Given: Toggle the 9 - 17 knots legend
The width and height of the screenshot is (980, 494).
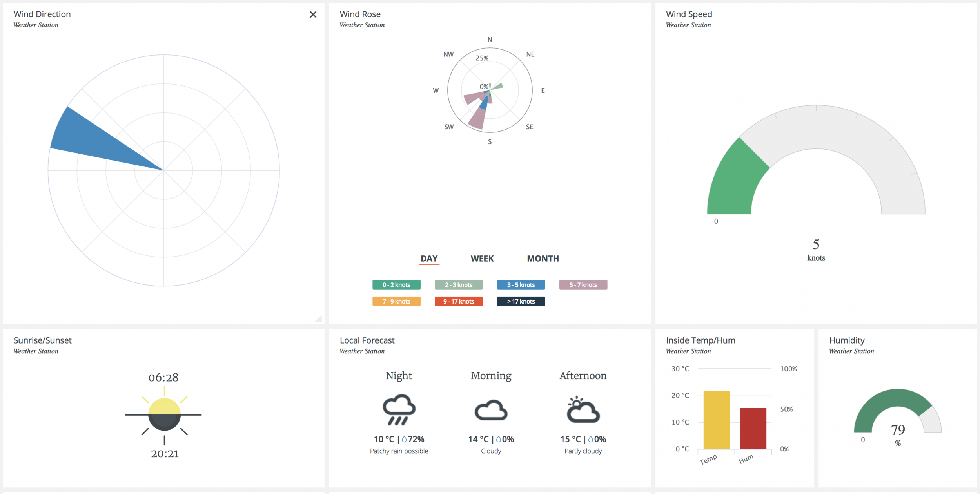Looking at the screenshot, I should [458, 301].
